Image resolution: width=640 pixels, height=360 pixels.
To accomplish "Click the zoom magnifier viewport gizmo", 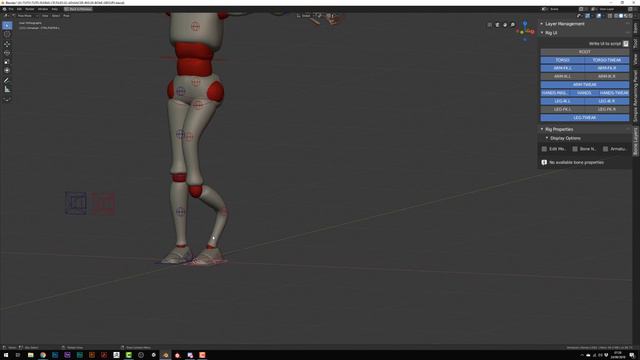I will pyautogui.click(x=513, y=25).
